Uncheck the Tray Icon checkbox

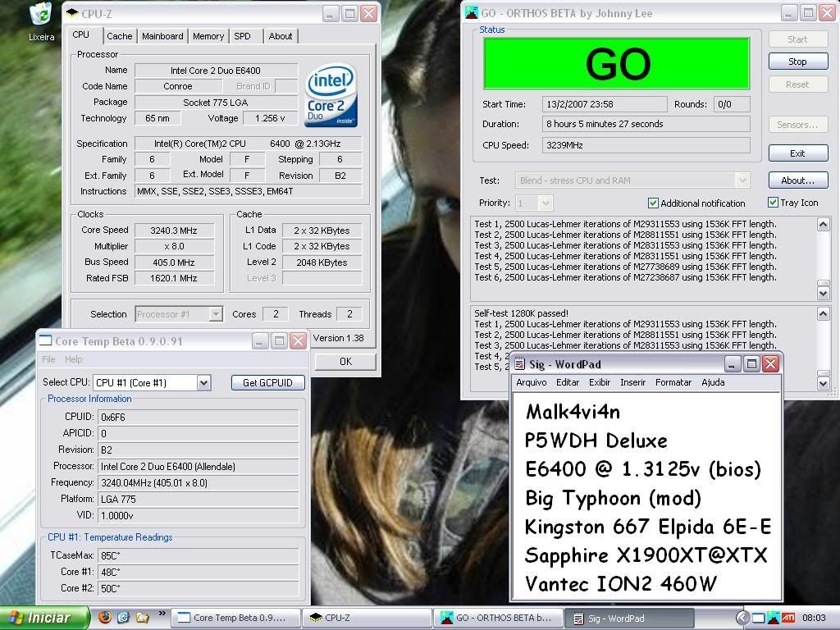773,203
